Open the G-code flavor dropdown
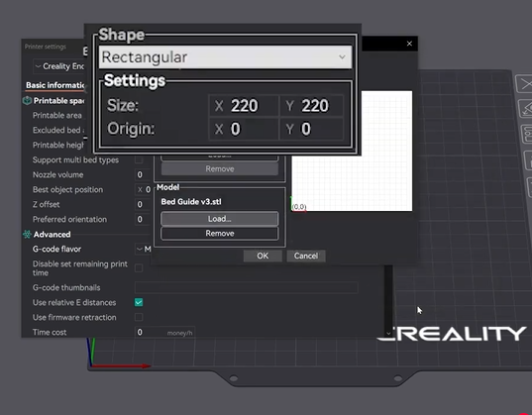This screenshot has height=415, width=532. (143, 249)
